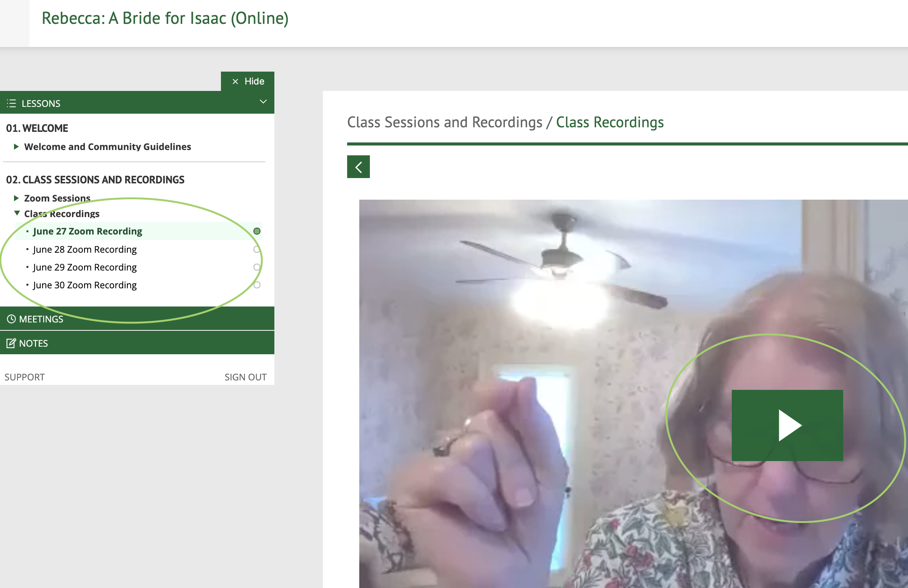Expand the Zoom Sessions item

click(x=16, y=198)
